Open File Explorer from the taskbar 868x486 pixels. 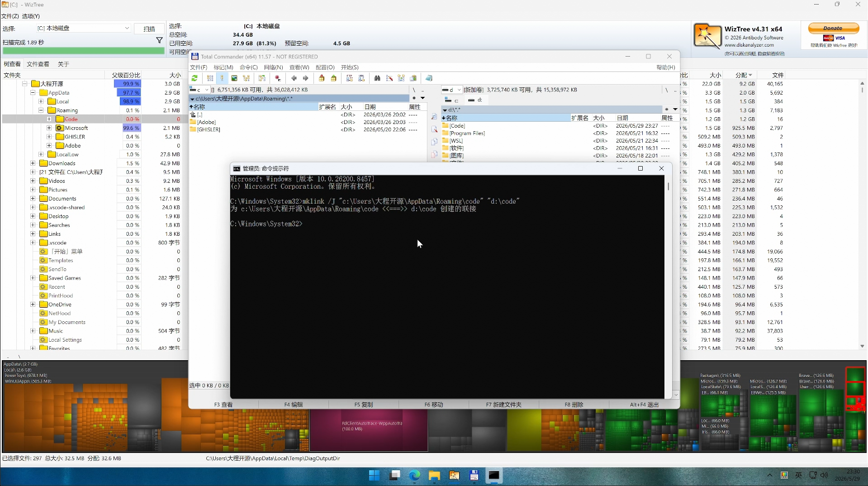(x=434, y=476)
